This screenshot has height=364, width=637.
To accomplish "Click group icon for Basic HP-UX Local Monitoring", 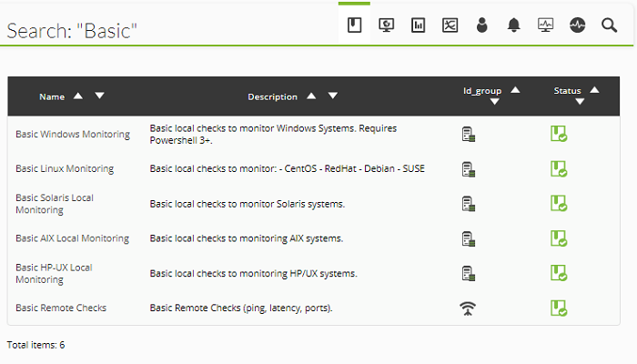I will click(x=469, y=273).
